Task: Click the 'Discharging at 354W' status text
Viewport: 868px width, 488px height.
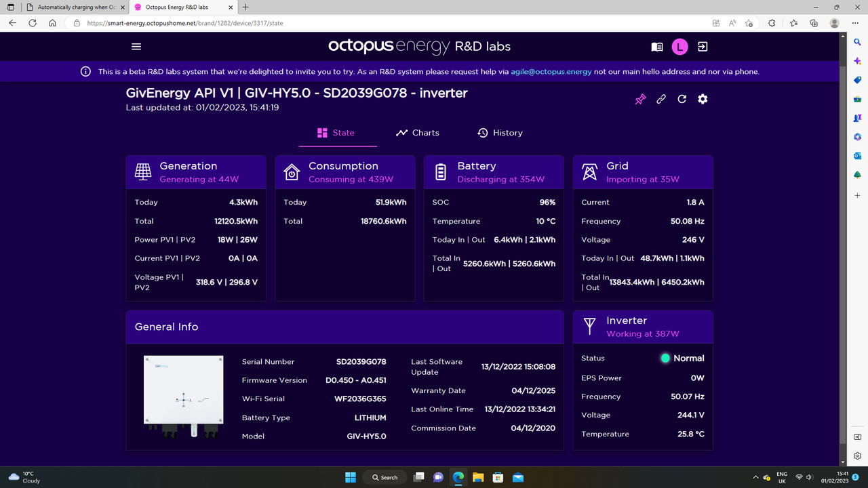Action: pos(501,180)
